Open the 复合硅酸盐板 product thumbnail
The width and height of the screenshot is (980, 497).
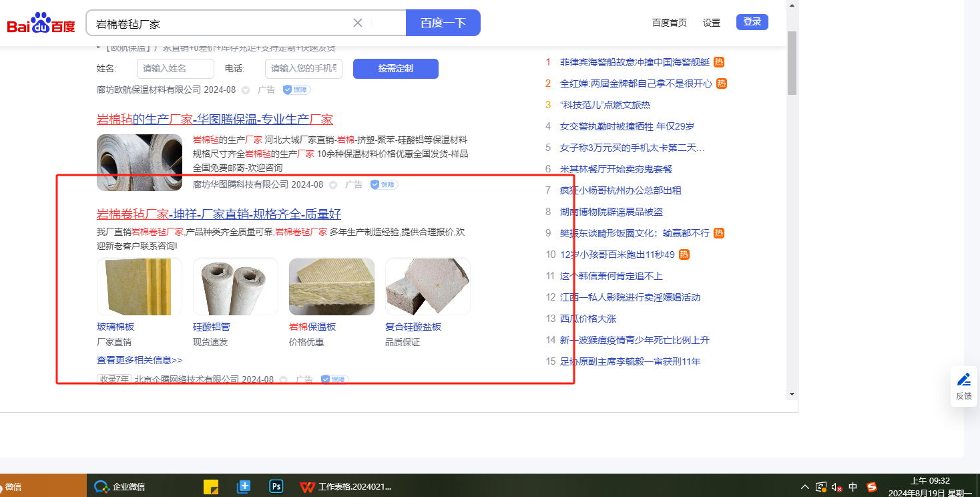click(x=428, y=287)
